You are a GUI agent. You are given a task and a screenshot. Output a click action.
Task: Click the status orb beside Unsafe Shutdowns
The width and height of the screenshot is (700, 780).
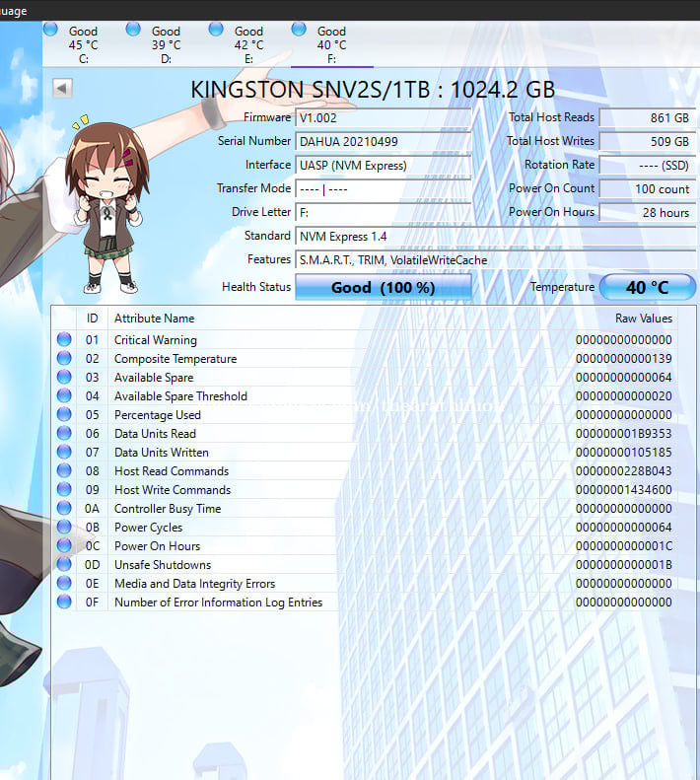pyautogui.click(x=64, y=565)
